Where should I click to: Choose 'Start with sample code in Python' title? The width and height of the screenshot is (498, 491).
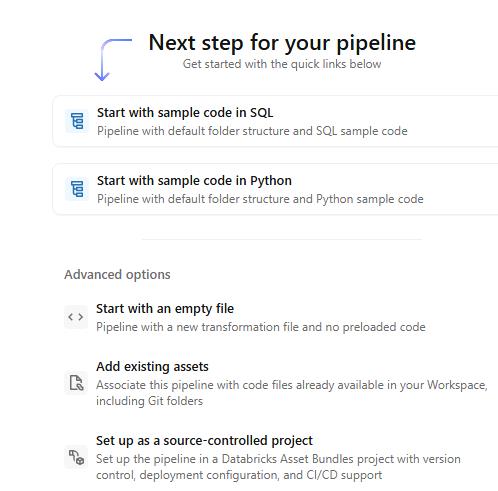[x=194, y=181]
